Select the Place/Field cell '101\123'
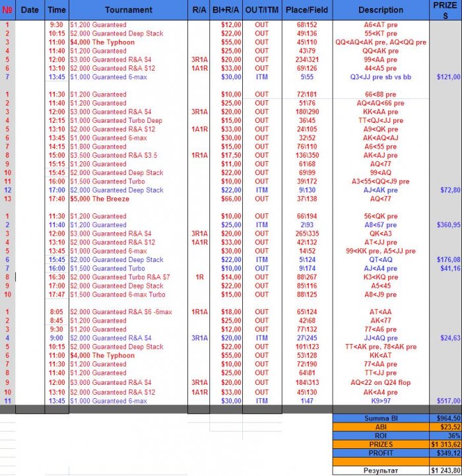The height and width of the screenshot is (476, 462). 307,347
